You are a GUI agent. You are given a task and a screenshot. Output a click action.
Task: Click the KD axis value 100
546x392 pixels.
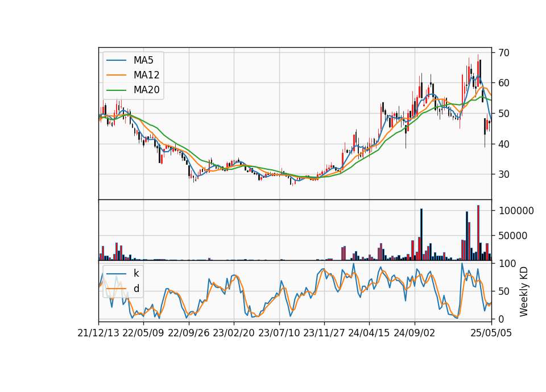click(x=507, y=264)
